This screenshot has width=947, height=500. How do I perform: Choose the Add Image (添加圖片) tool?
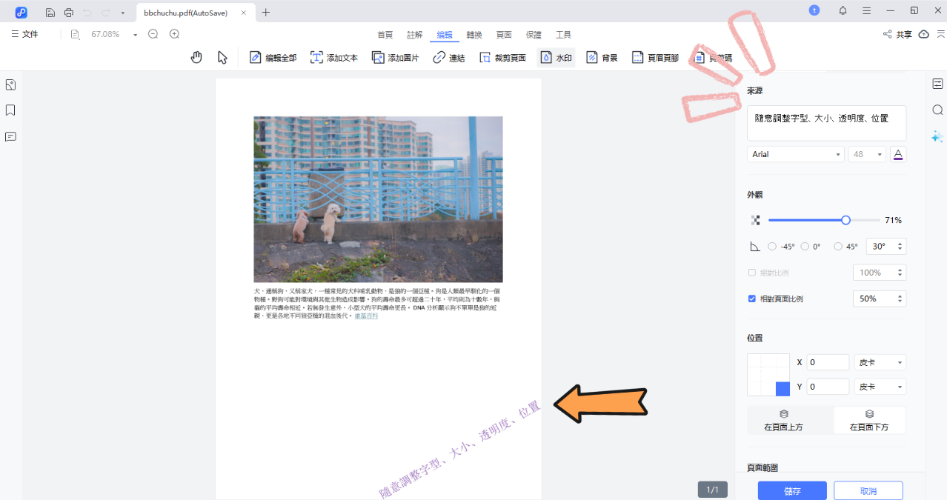coord(395,57)
